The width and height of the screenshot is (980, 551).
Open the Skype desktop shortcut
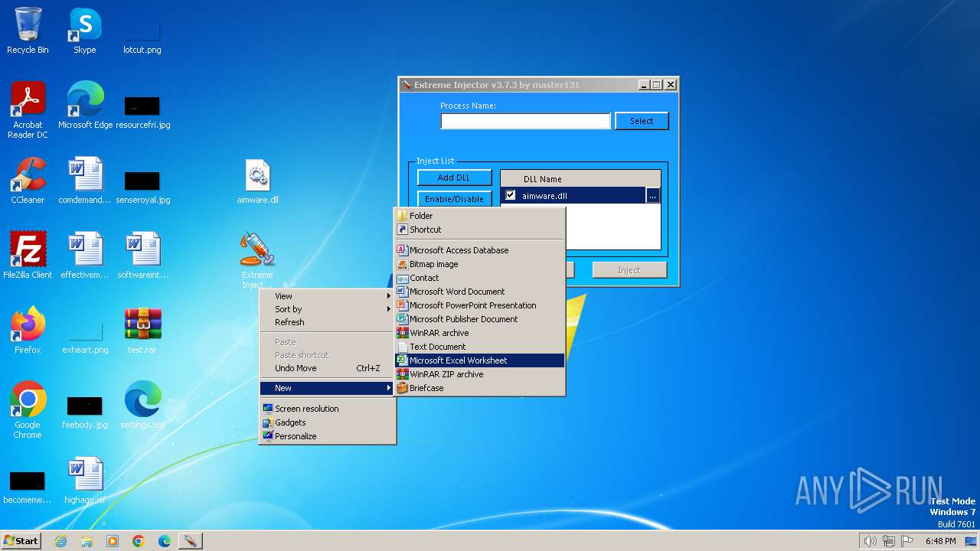(x=84, y=31)
